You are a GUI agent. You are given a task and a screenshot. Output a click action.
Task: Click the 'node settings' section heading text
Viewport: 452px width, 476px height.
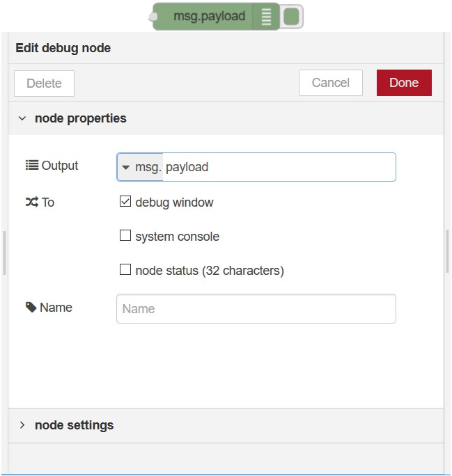pyautogui.click(x=74, y=425)
